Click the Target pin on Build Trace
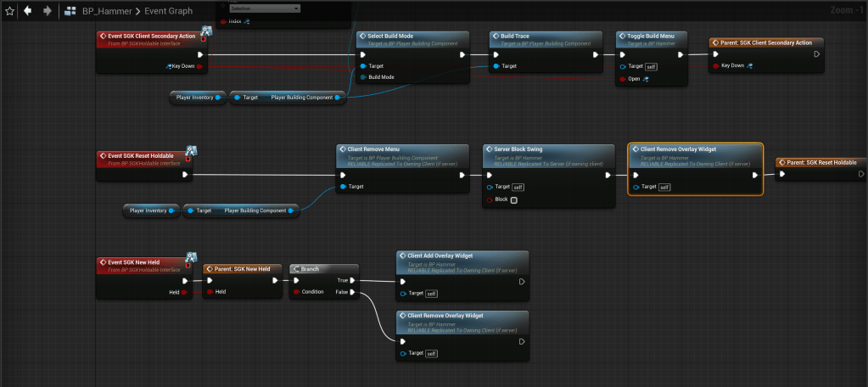The height and width of the screenshot is (387, 868). (x=496, y=66)
